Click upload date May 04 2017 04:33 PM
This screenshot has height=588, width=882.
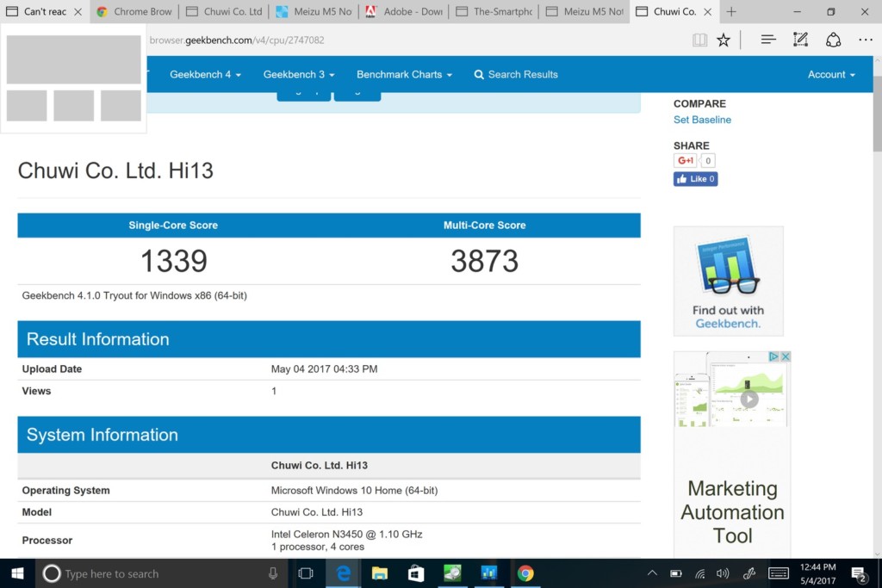pos(324,368)
